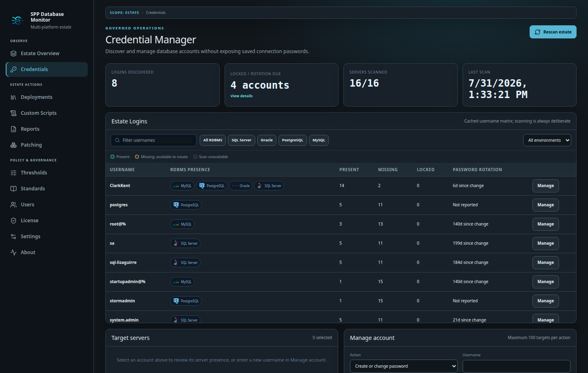The width and height of the screenshot is (588, 373).
Task: Open Patching from the sidebar
Action: [x=47, y=145]
